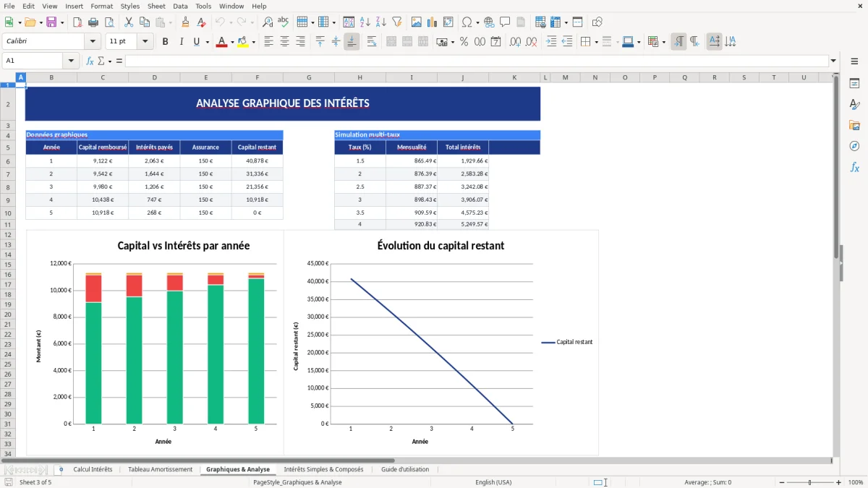Switch to the Tableau Amortissement sheet
The height and width of the screenshot is (488, 868).
(x=160, y=468)
